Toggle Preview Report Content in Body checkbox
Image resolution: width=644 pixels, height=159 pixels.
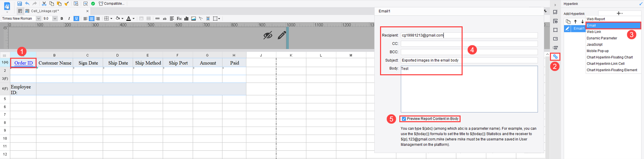pyautogui.click(x=404, y=119)
